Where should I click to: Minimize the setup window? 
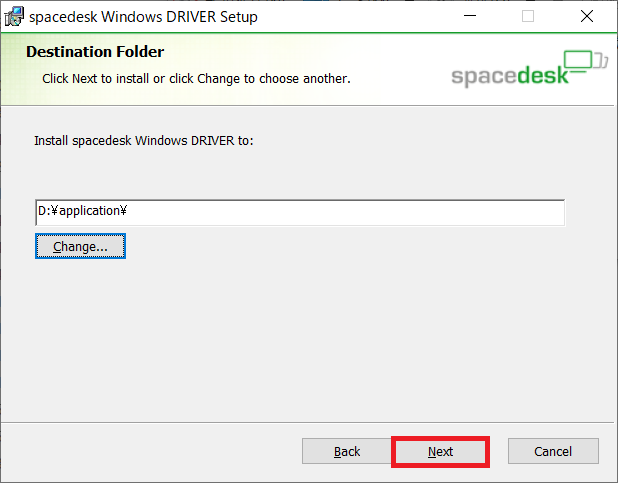[x=470, y=16]
